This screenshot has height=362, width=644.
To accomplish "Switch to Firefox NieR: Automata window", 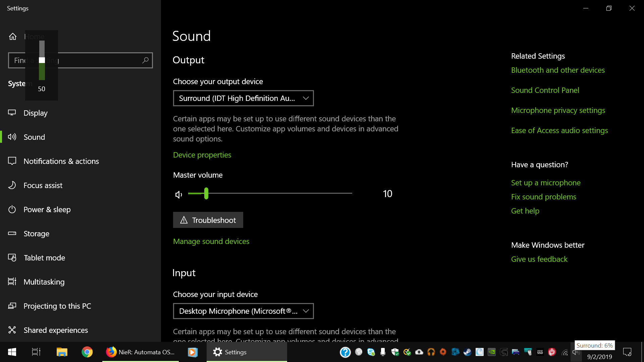I will [x=141, y=352].
